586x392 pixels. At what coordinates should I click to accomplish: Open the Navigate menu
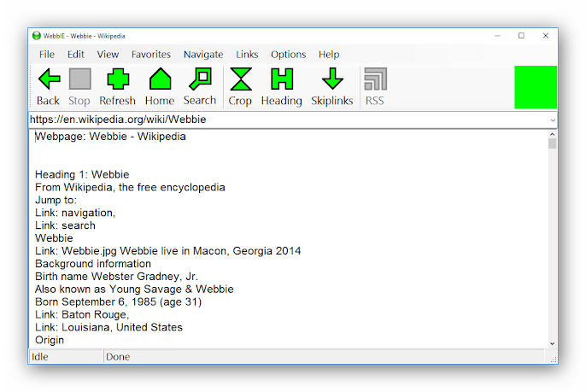pyautogui.click(x=203, y=55)
